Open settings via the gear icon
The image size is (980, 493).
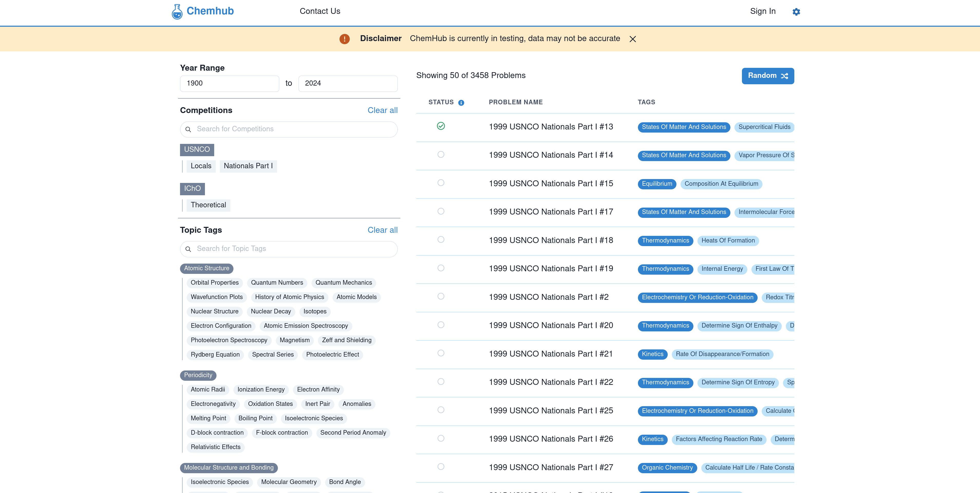[796, 12]
